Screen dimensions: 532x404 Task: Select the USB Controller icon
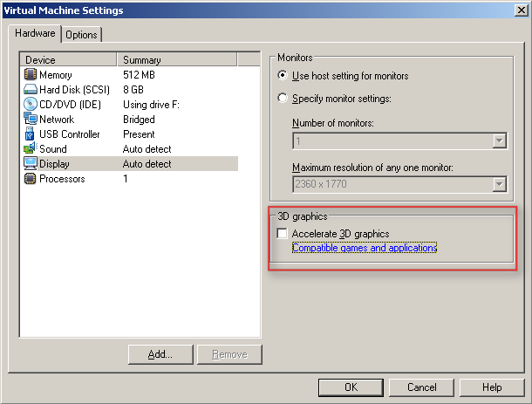pos(31,134)
